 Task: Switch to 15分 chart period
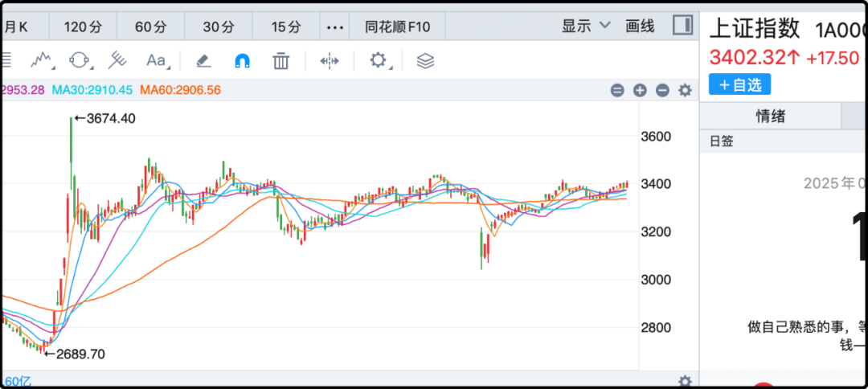tap(285, 27)
